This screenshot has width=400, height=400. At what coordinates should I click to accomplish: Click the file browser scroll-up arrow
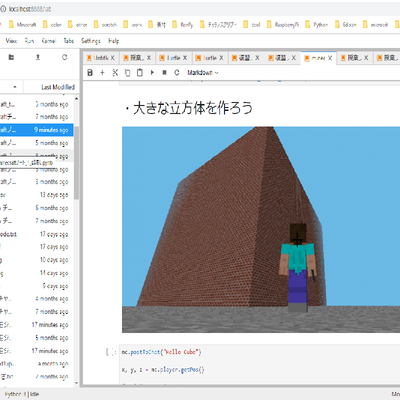pyautogui.click(x=76, y=99)
